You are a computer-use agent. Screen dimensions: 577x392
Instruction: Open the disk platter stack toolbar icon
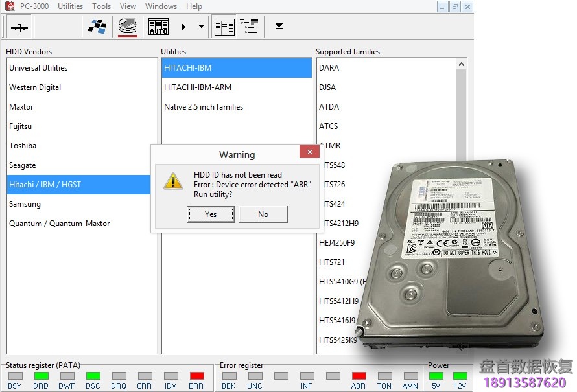pos(128,27)
